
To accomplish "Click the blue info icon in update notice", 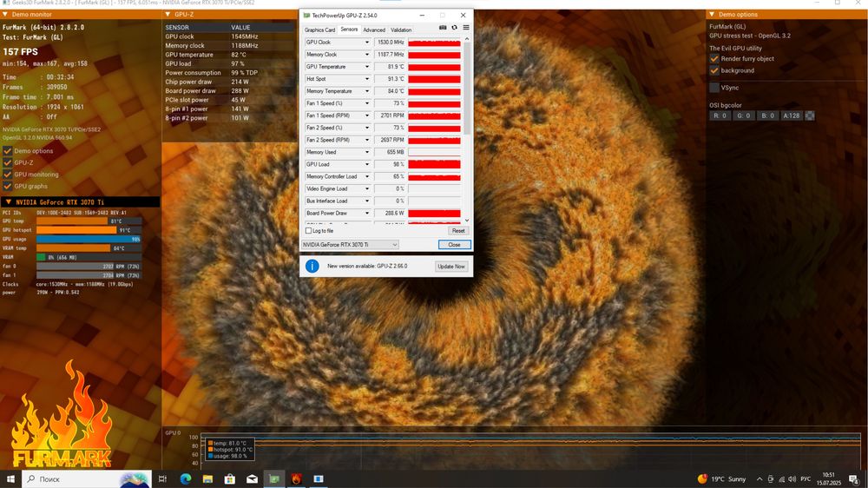I will click(x=312, y=266).
